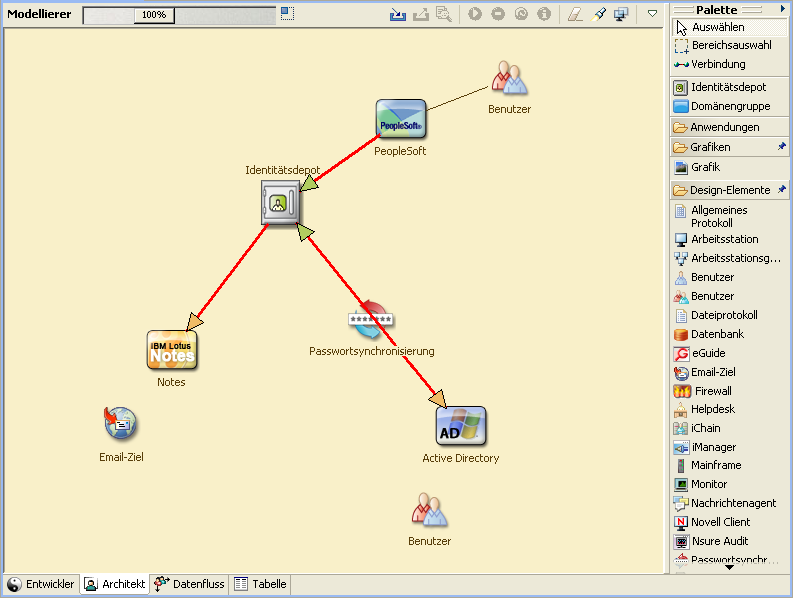Screen dimensions: 793x598
Task: Select red connection line to Notes
Action: tap(233, 273)
